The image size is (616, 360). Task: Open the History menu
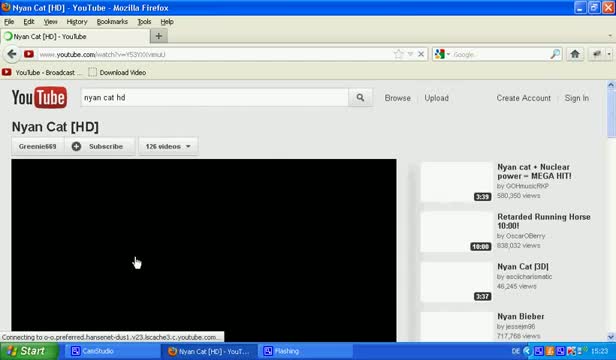(x=77, y=22)
